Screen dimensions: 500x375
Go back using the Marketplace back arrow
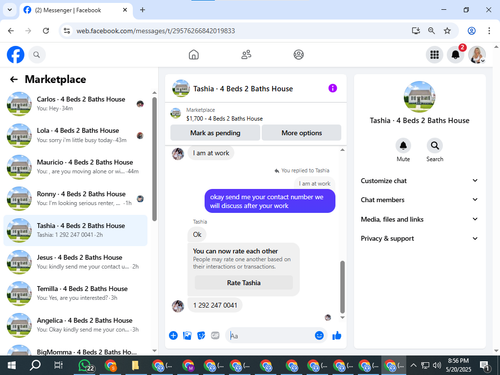click(14, 79)
